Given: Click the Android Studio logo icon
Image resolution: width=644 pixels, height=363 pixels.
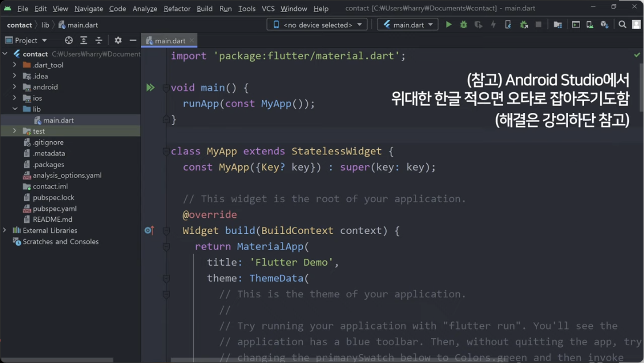Looking at the screenshot, I should click(x=7, y=8).
